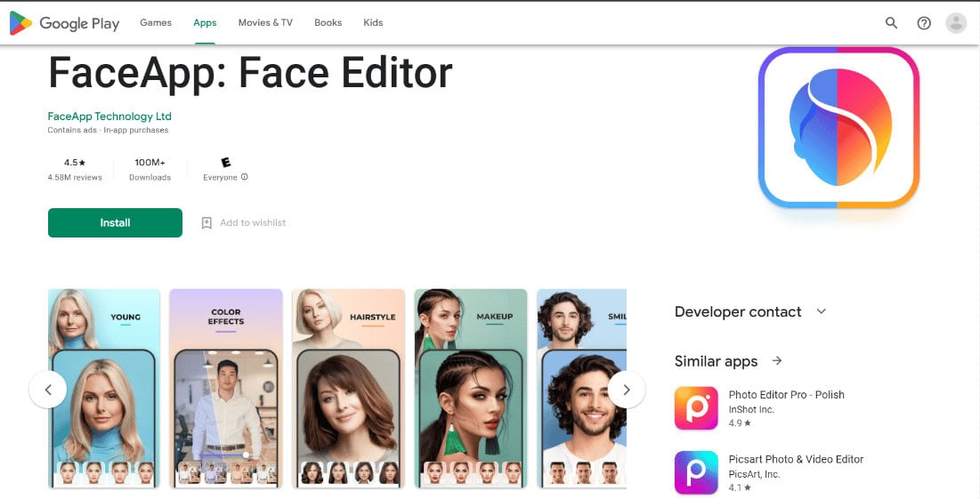
Task: Click the Add to wishlist bookmark icon
Action: click(x=207, y=223)
